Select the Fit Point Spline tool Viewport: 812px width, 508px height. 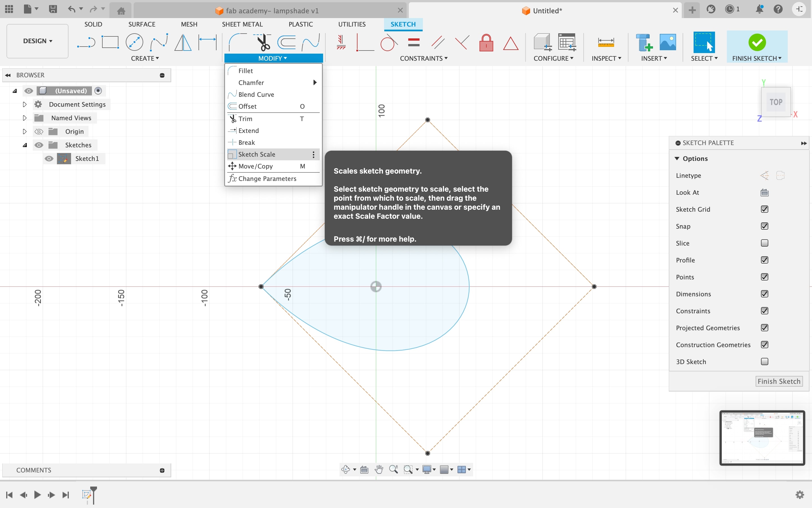[x=159, y=43]
